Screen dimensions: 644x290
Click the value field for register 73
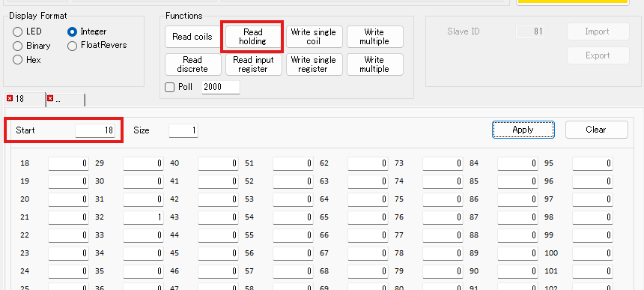pyautogui.click(x=443, y=163)
